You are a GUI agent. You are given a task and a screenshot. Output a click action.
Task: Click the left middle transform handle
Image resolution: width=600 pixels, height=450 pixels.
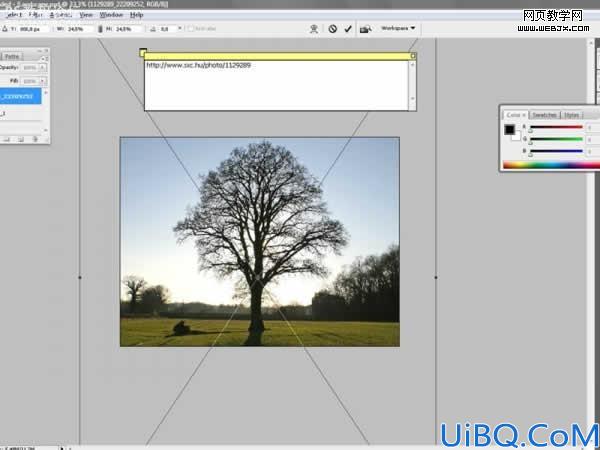click(80, 277)
